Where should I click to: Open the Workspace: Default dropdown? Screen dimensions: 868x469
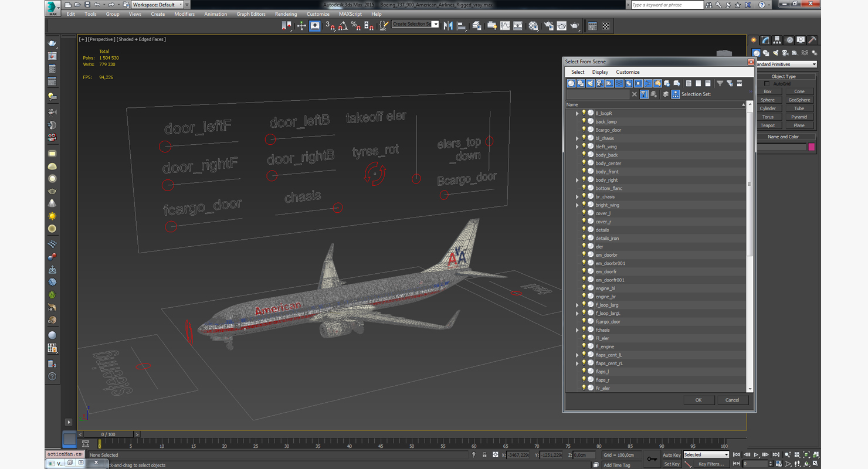[x=157, y=5]
